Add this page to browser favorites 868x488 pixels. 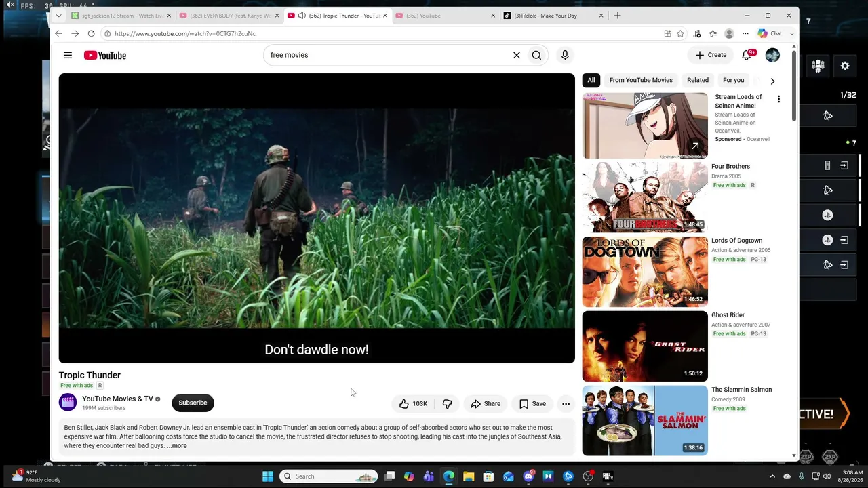(x=680, y=33)
